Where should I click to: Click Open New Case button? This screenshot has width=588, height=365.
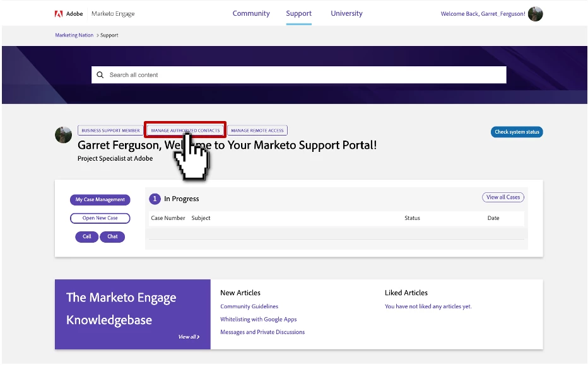pos(100,218)
